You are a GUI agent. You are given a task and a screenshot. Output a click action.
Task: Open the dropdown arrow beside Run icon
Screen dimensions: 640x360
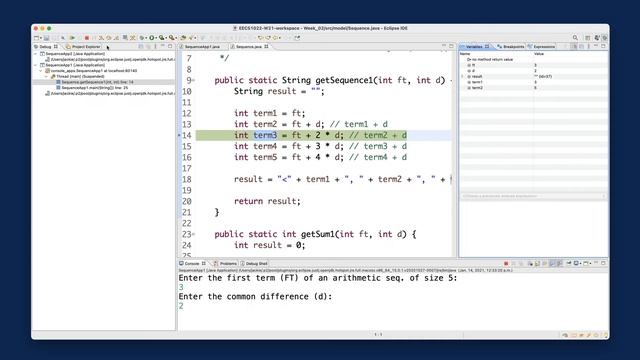click(x=156, y=38)
